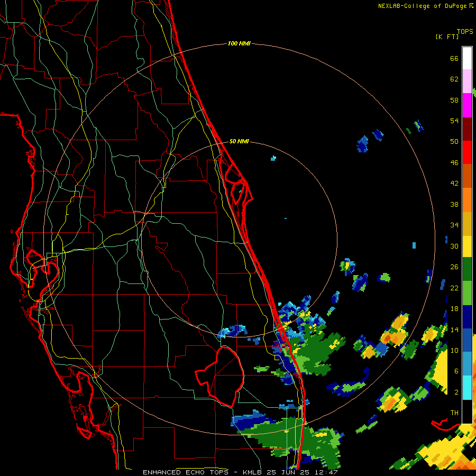Click the black TH legend swatch
This screenshot has height=476, width=476.
point(467,411)
